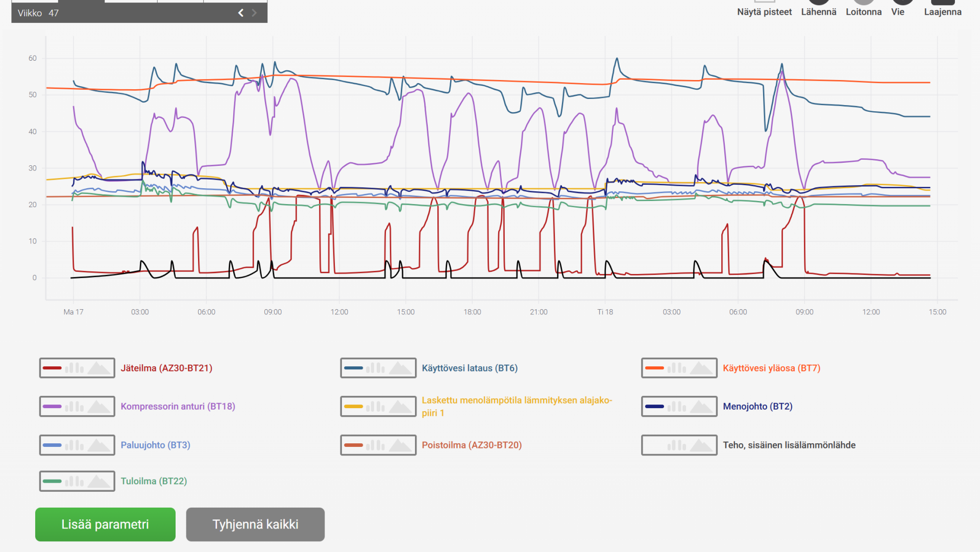Switch Tuloilma (BT22) to area chart style
This screenshot has width=980, height=552.
(x=99, y=481)
